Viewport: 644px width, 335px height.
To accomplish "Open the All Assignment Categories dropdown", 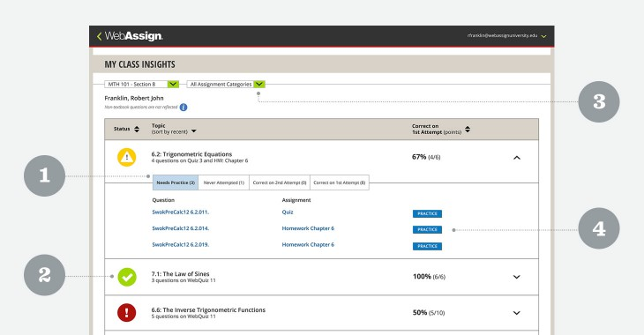I will click(x=226, y=84).
